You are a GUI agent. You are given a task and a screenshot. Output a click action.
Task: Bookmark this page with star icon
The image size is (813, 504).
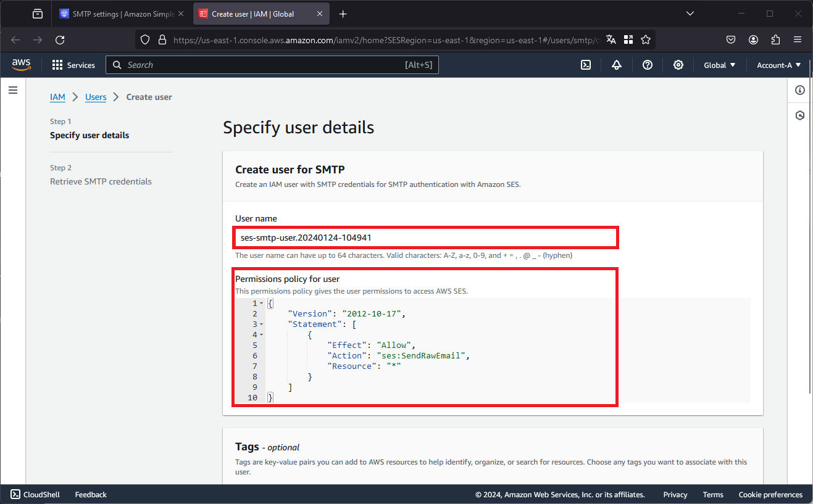646,39
